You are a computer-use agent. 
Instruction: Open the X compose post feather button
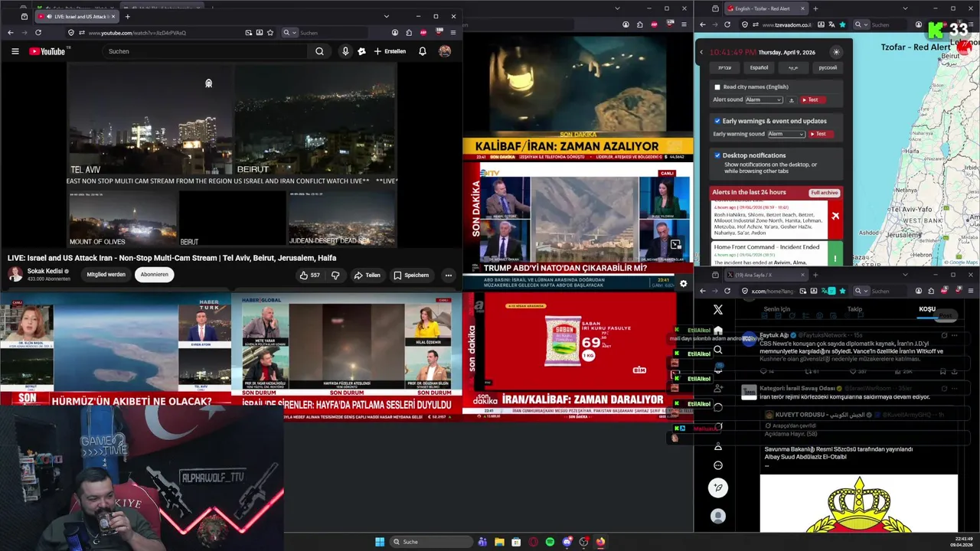pos(717,487)
